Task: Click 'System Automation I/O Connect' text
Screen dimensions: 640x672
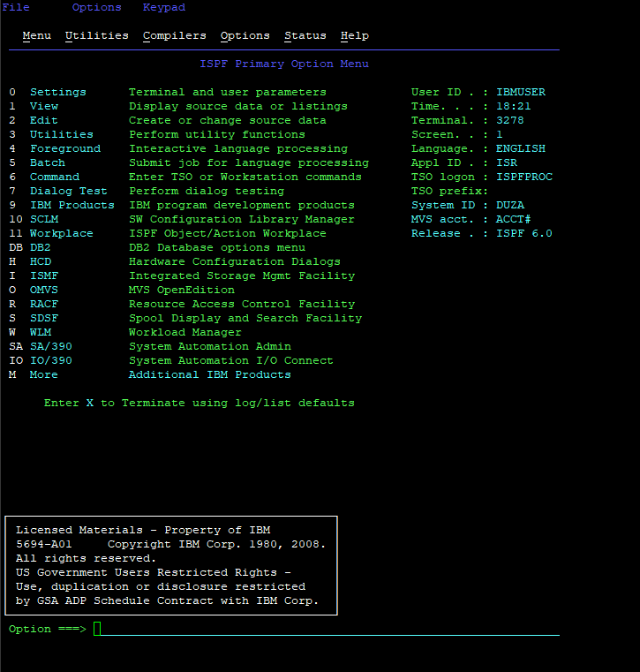Action: point(231,361)
